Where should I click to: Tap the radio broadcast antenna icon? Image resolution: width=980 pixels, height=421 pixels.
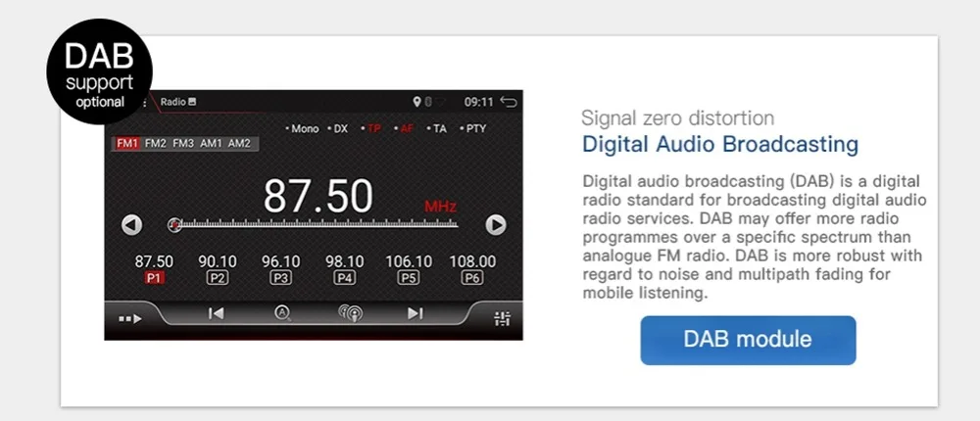tap(350, 313)
